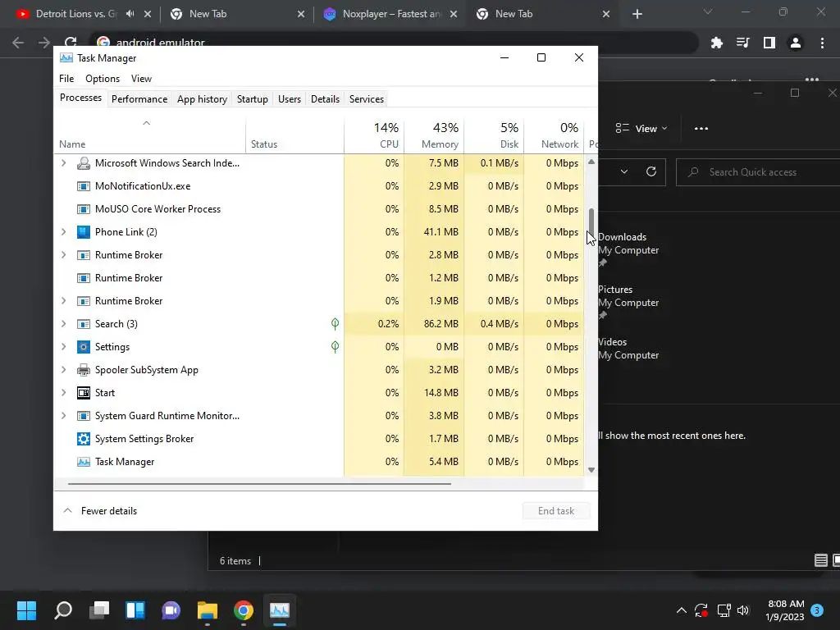Image resolution: width=840 pixels, height=630 pixels.
Task: Switch to the Details tab
Action: 325,99
